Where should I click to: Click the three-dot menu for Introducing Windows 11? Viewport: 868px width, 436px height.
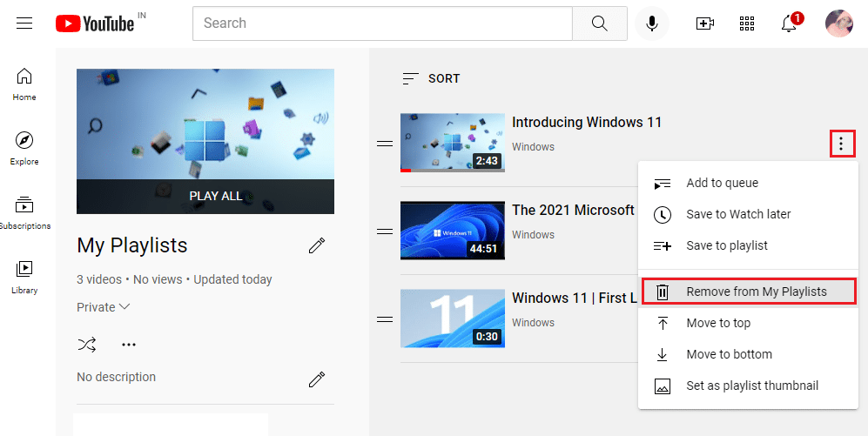[841, 144]
